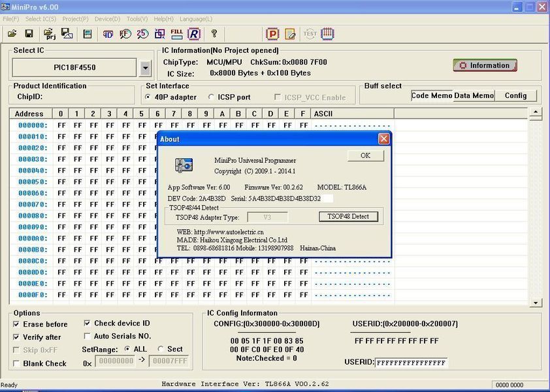
Task: Toggle the Verify after checkbox
Action: (16, 337)
